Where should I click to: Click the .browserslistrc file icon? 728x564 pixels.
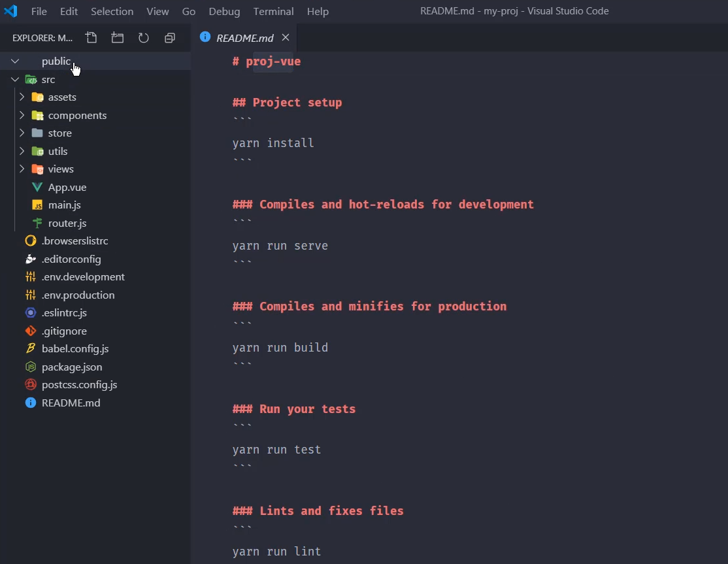point(31,241)
